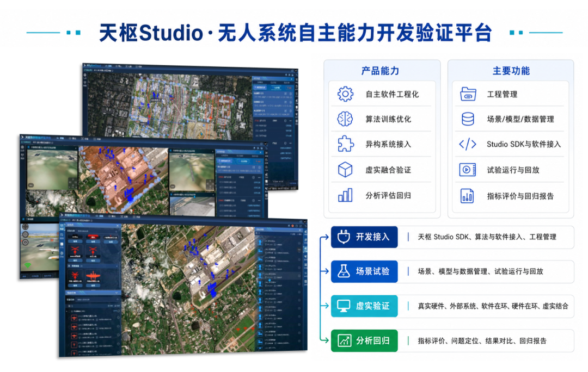Screen dimensions: 588x372
Task: Click the info circle icon in 3D view
Action: [x=26, y=242]
